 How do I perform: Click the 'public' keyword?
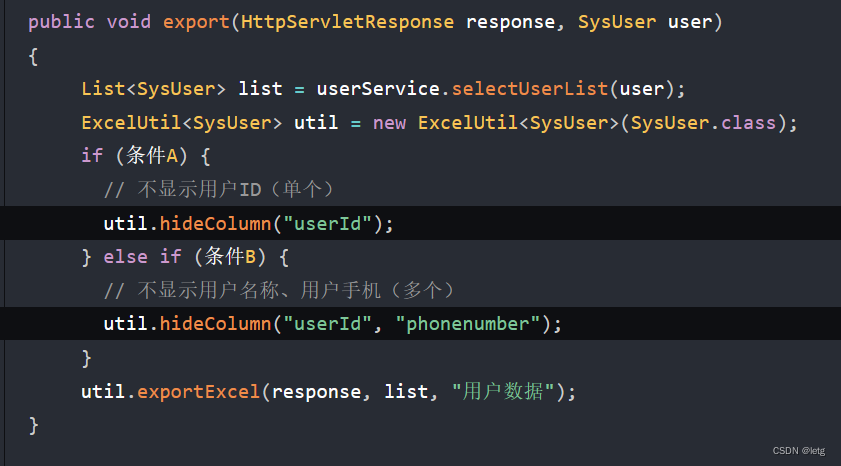pyautogui.click(x=61, y=23)
